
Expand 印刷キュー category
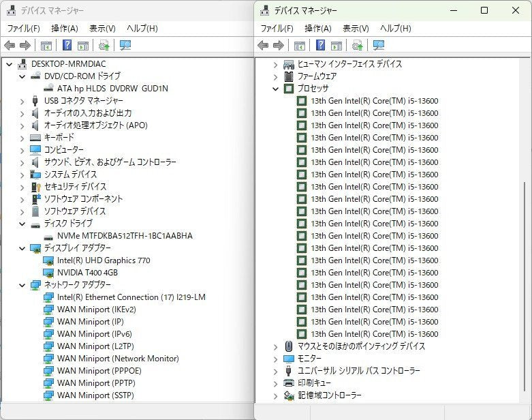tap(275, 384)
